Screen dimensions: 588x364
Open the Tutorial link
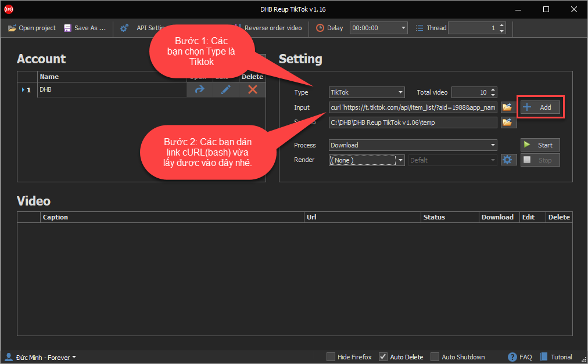coord(556,357)
